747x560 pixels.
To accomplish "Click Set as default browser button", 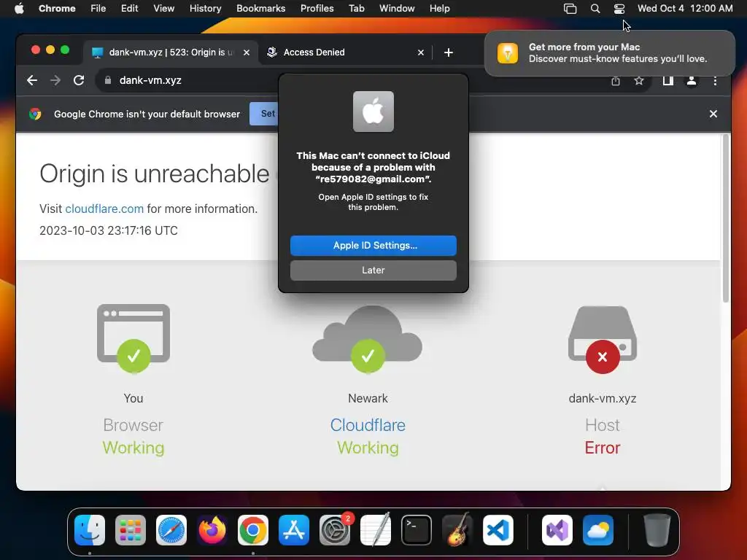I will [x=264, y=114].
